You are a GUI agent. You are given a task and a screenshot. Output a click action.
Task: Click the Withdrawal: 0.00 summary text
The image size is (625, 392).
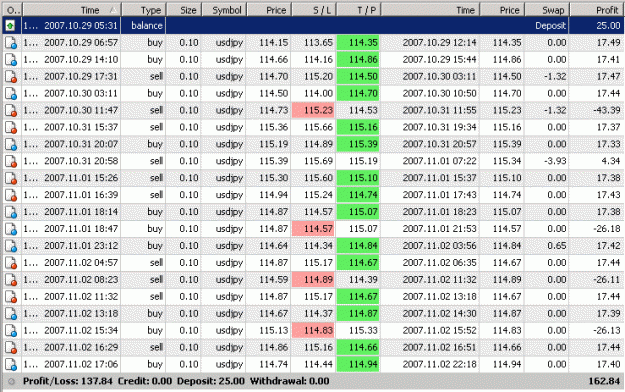289,382
